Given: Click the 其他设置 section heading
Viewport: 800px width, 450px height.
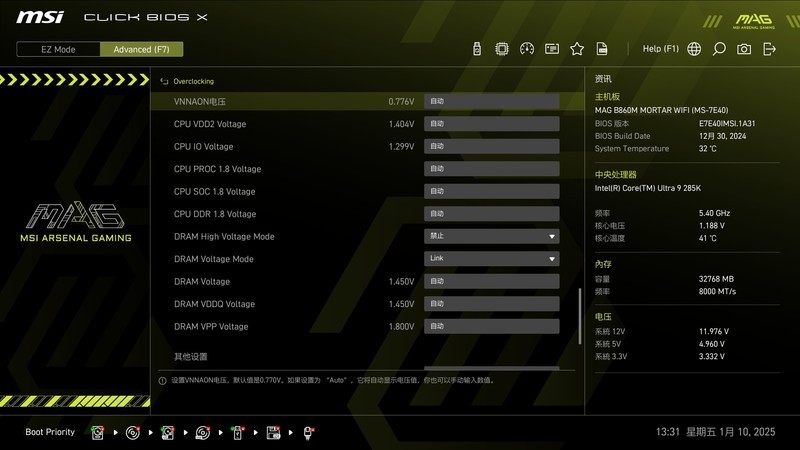Looking at the screenshot, I should pos(190,357).
